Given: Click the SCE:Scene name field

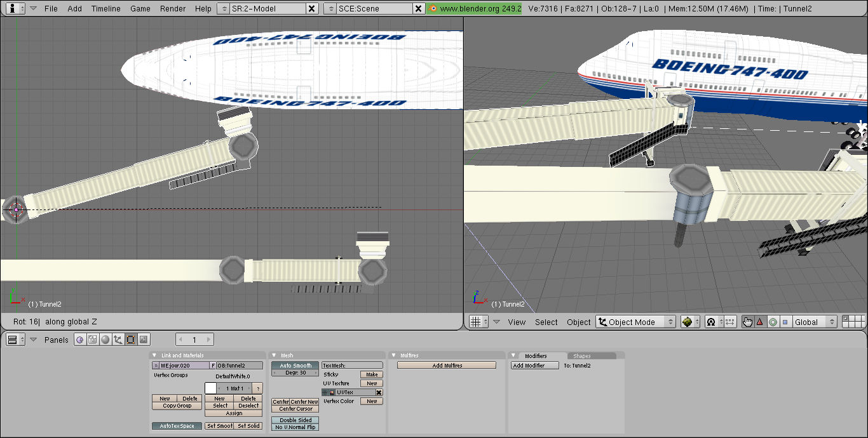Looking at the screenshot, I should tap(374, 8).
